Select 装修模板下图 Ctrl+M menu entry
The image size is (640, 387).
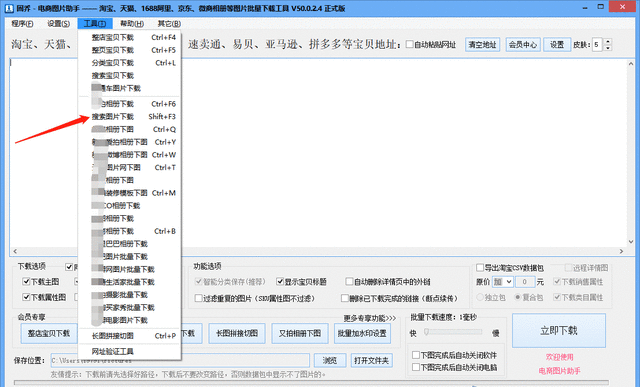(130, 193)
